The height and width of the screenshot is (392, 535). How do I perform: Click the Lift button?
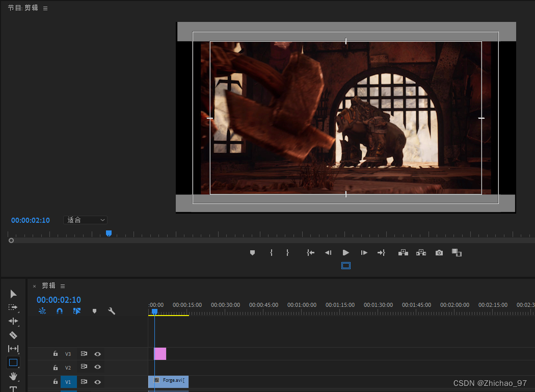[404, 253]
